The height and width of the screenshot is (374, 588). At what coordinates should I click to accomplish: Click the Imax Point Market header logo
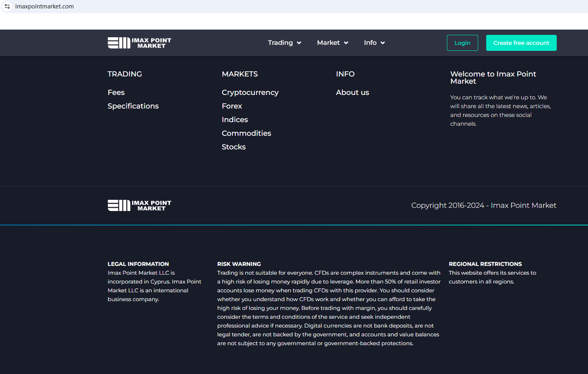pyautogui.click(x=139, y=43)
